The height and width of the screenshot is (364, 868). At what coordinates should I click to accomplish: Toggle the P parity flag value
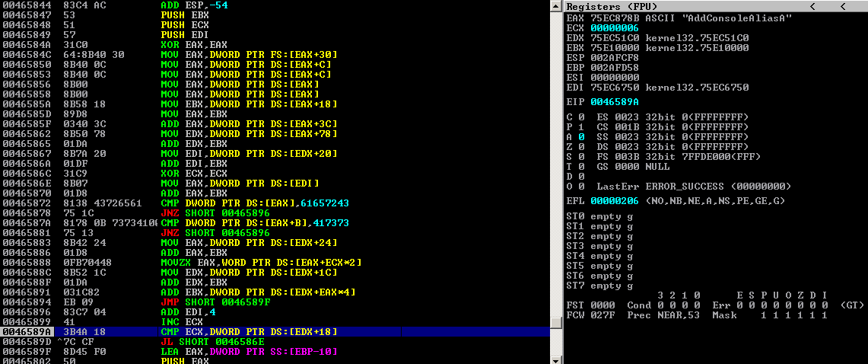tap(580, 126)
